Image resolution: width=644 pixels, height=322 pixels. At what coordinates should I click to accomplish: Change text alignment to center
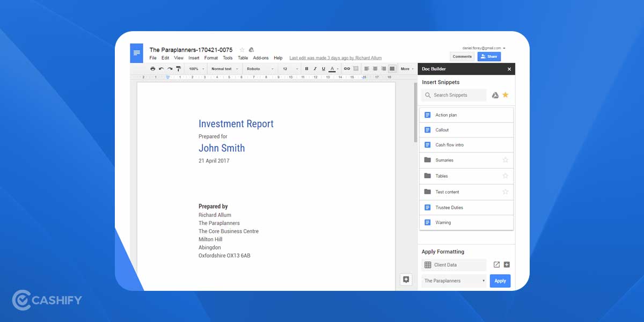click(375, 69)
